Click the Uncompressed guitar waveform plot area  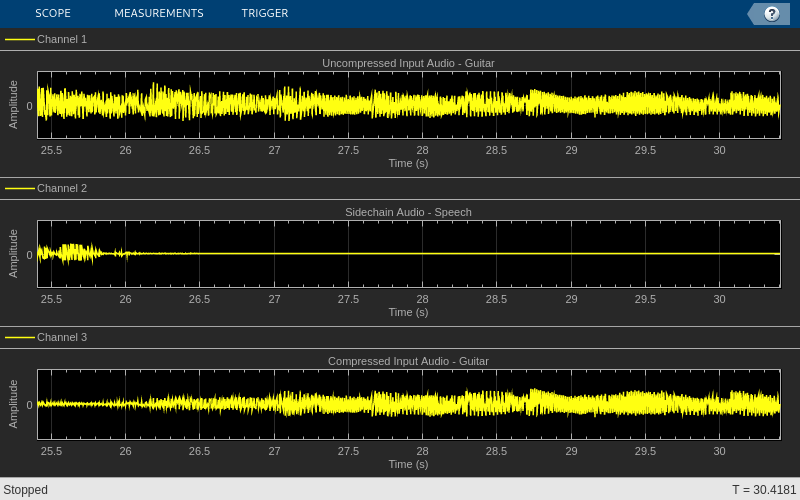tap(409, 105)
